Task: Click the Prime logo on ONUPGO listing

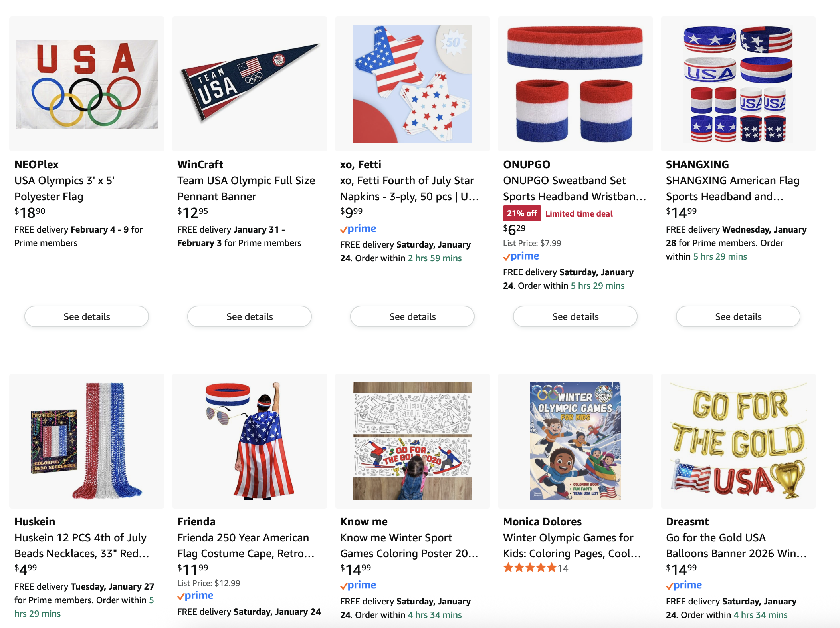Action: tap(521, 256)
